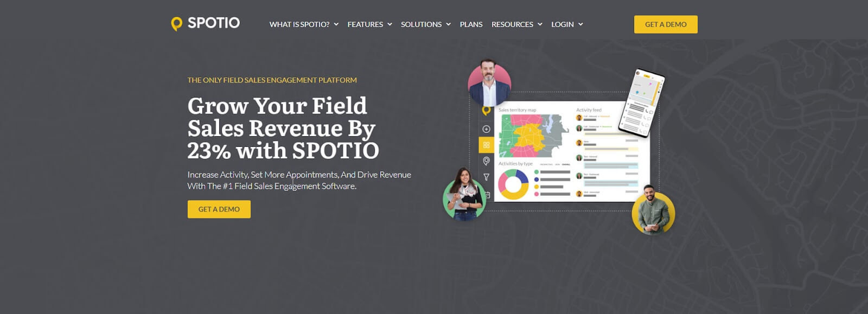Image resolution: width=868 pixels, height=314 pixels.
Task: Click the man in yellow circle portrait
Action: tap(653, 210)
